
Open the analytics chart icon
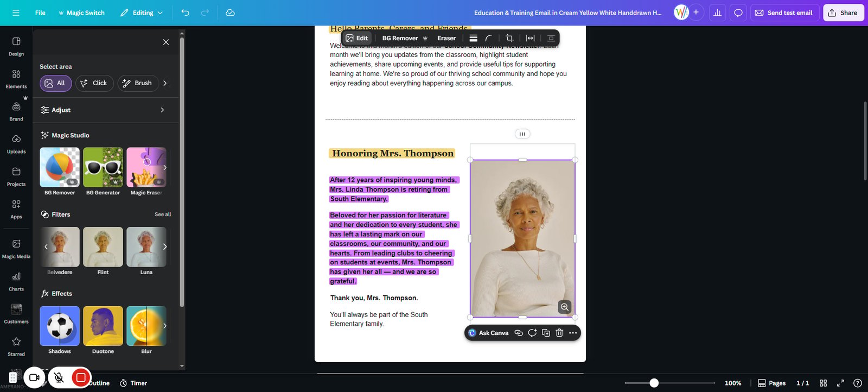(717, 12)
